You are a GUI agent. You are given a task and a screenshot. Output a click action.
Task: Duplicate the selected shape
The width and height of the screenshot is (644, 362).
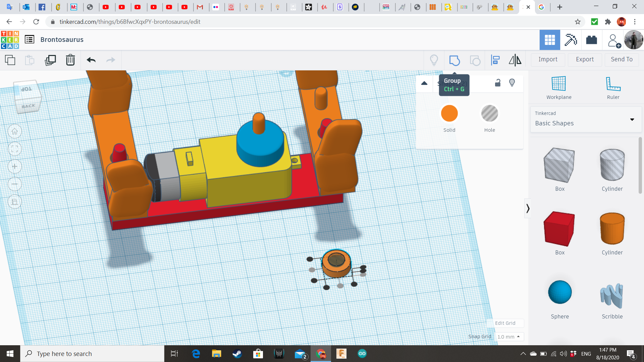pyautogui.click(x=50, y=60)
